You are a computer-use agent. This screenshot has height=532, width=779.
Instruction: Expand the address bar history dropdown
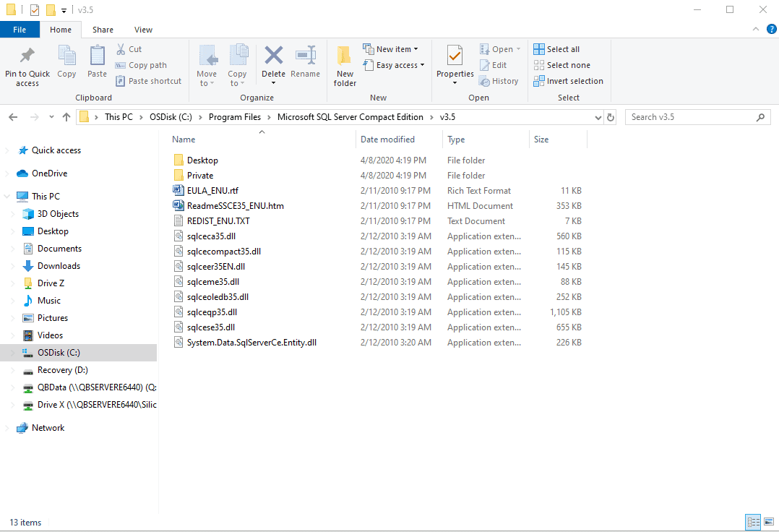pos(598,118)
